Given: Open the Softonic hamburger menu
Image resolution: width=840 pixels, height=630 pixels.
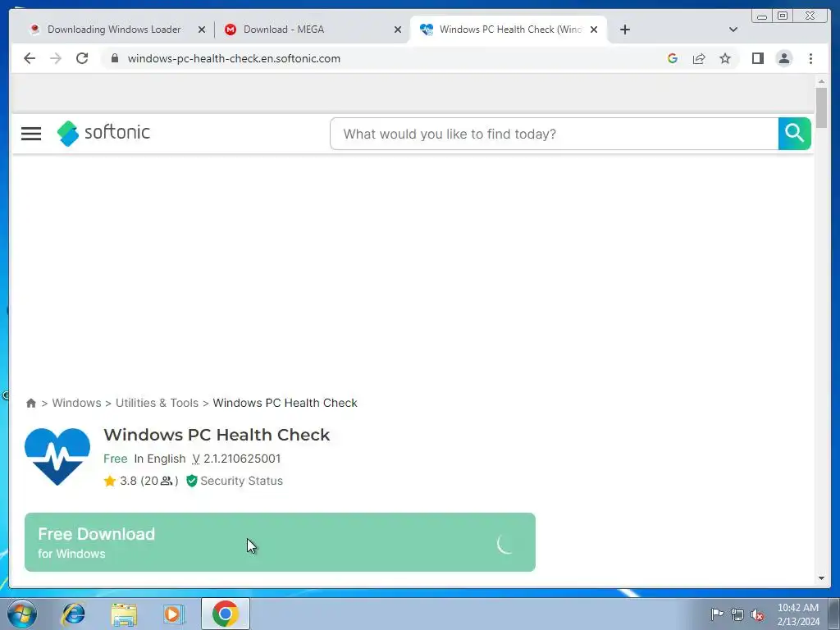Looking at the screenshot, I should [31, 134].
